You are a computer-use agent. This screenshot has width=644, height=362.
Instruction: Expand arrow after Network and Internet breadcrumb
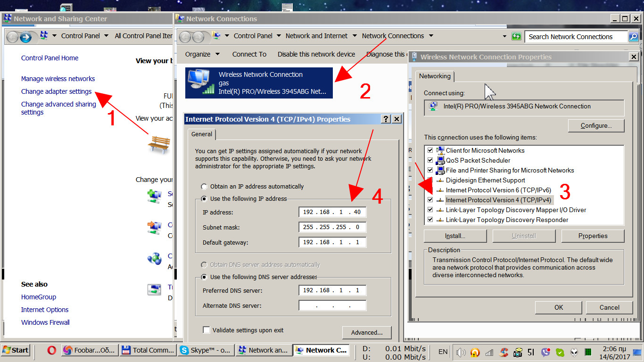tap(354, 36)
